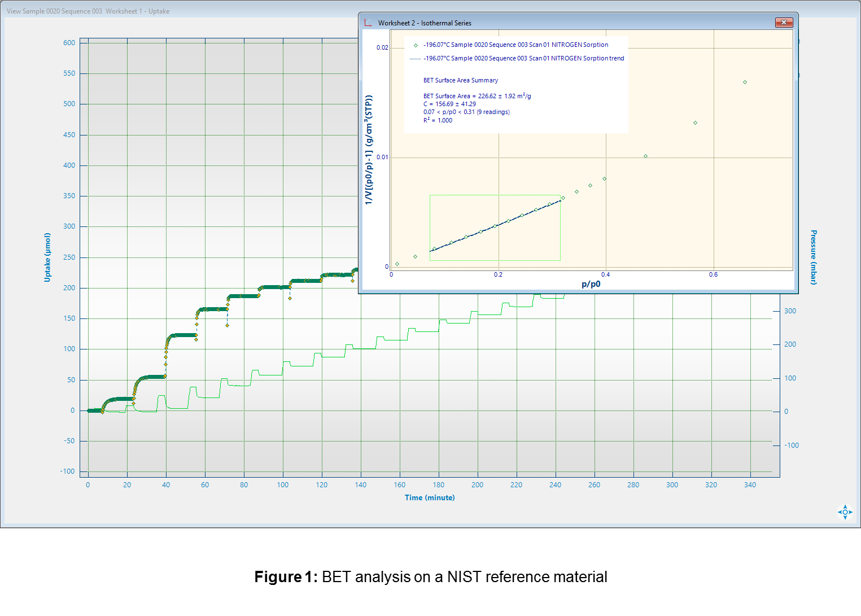861x616 pixels.
Task: Click the View Sample 0020 Sequence 003 title
Action: pos(88,11)
